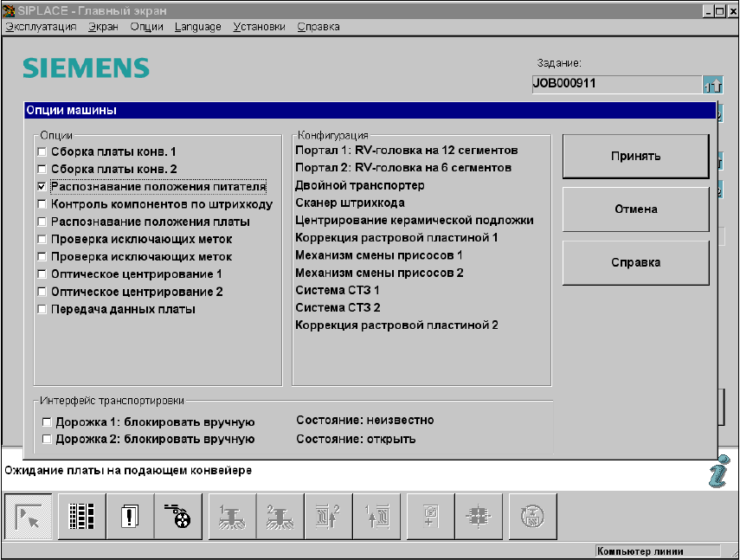
Task: Check the first Проверка исключающих меток
Action: [42, 239]
